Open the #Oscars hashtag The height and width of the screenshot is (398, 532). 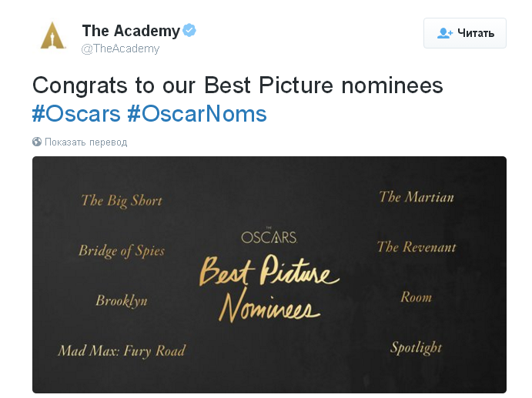pyautogui.click(x=76, y=114)
